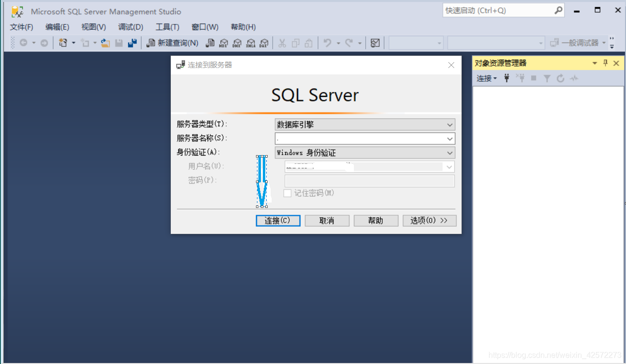Open the 服务器类型 dropdown
This screenshot has height=364, width=626.
click(x=450, y=125)
